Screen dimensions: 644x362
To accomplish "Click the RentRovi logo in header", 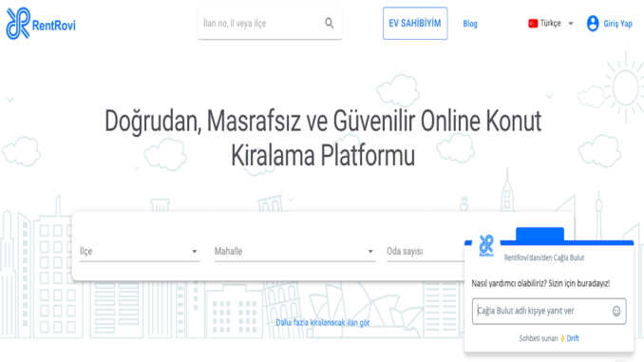I will [x=41, y=24].
